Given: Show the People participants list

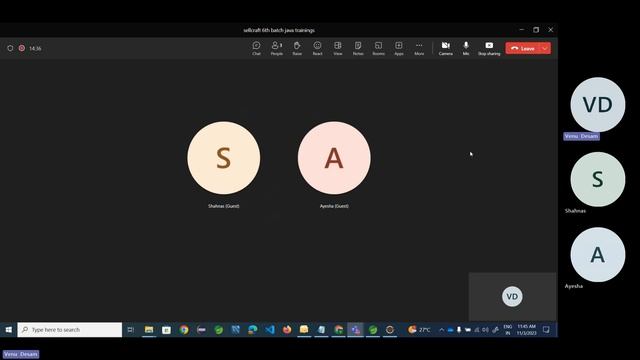Looking at the screenshot, I should tap(277, 48).
